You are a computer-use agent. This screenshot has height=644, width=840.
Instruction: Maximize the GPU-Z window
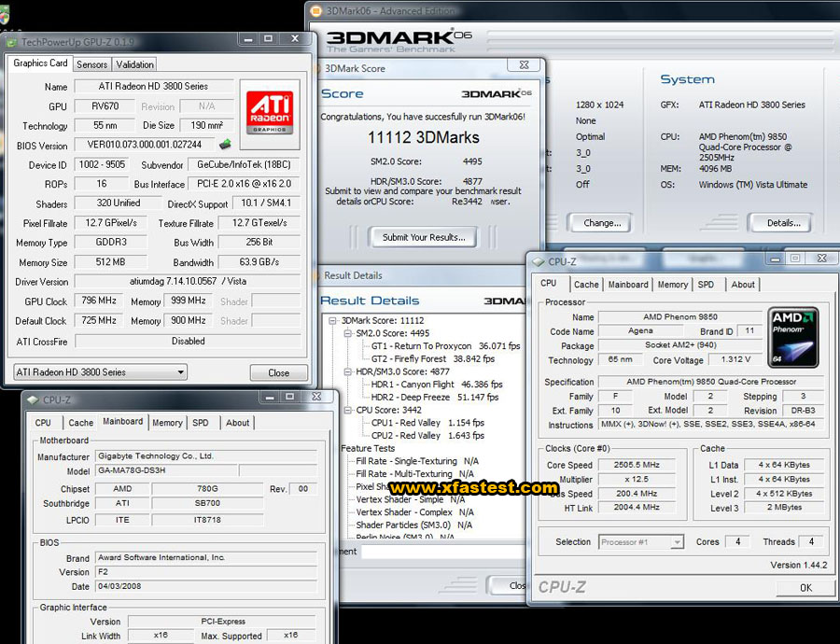(269, 39)
